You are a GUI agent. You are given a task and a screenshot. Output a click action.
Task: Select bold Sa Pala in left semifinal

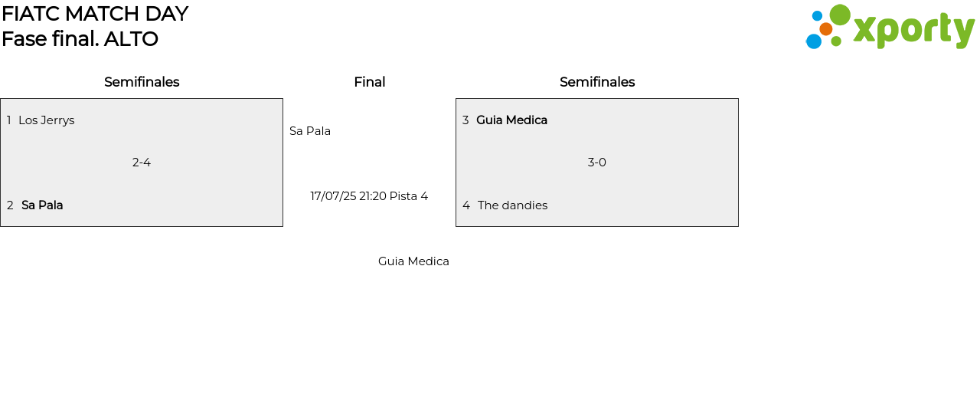(42, 205)
